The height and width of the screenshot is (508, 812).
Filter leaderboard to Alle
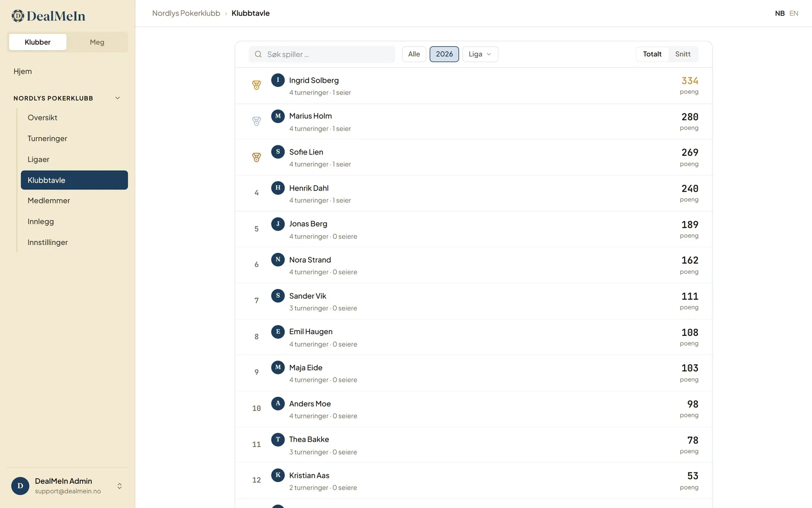pyautogui.click(x=414, y=54)
